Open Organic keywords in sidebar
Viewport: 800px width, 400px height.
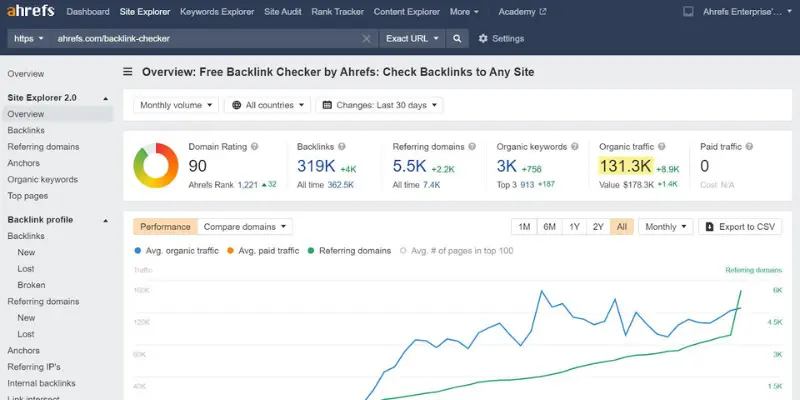pyautogui.click(x=42, y=180)
